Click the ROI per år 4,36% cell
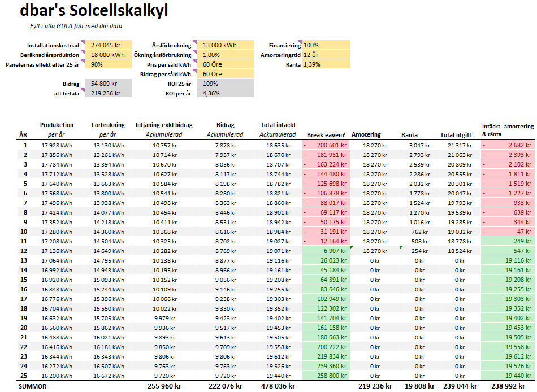Viewport: 537px width, 392px height. pyautogui.click(x=225, y=93)
